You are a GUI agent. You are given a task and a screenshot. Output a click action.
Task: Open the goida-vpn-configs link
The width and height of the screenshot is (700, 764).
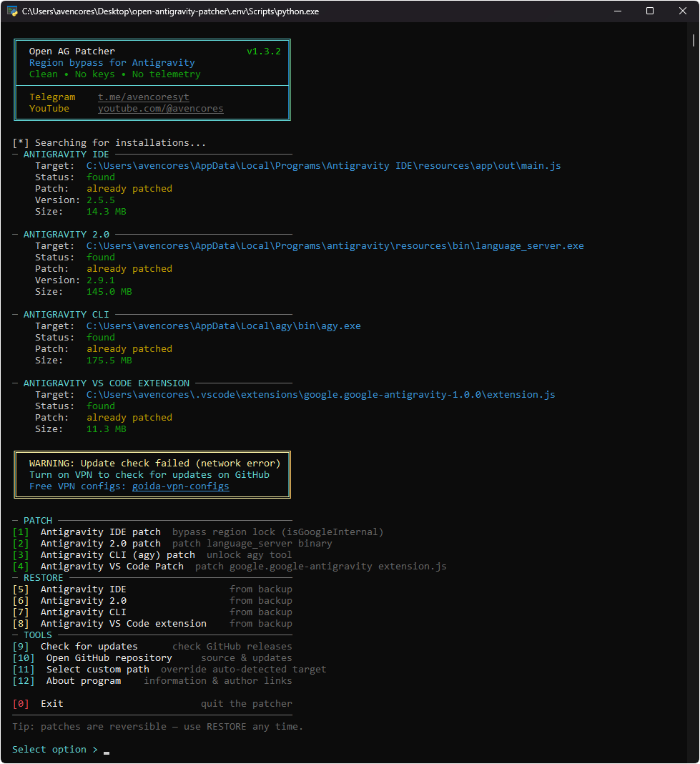pos(181,486)
